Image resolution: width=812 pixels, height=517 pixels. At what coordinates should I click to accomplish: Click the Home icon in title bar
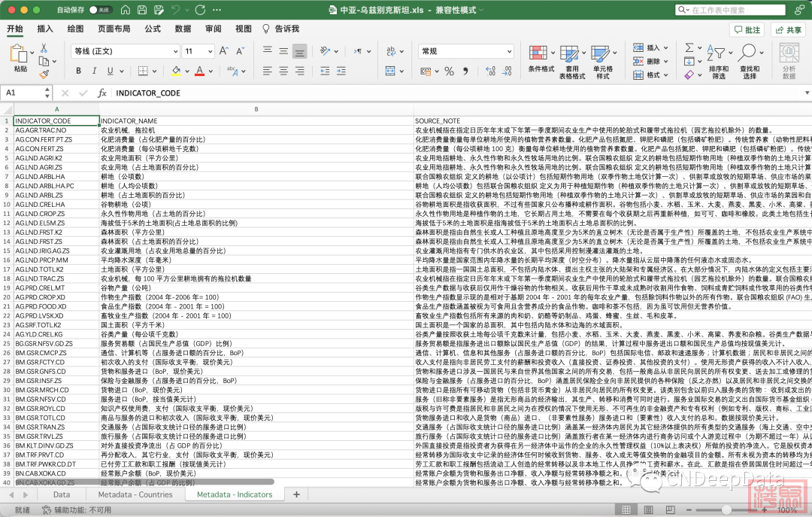(x=126, y=10)
